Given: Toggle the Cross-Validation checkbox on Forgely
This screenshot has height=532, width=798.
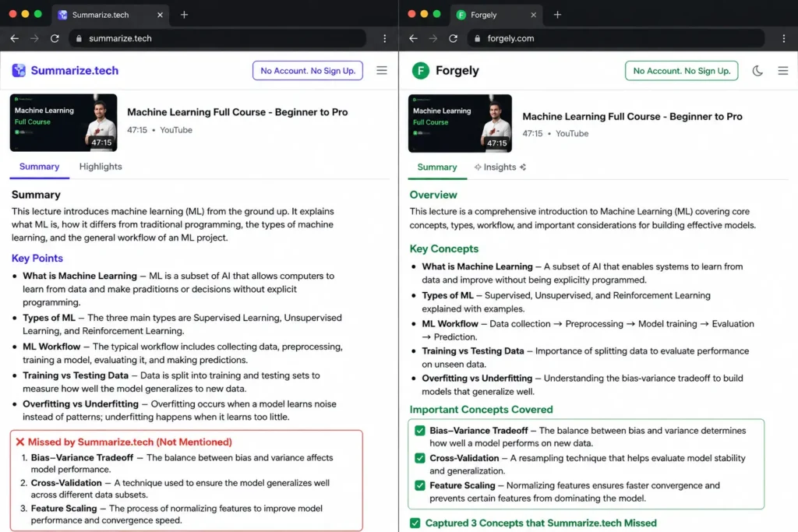Looking at the screenshot, I should pyautogui.click(x=420, y=458).
